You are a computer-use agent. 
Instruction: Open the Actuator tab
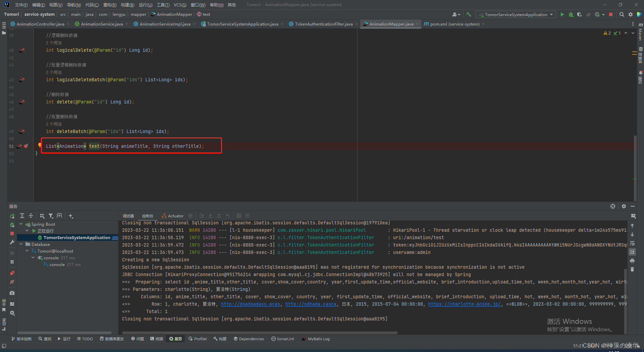[x=172, y=216]
